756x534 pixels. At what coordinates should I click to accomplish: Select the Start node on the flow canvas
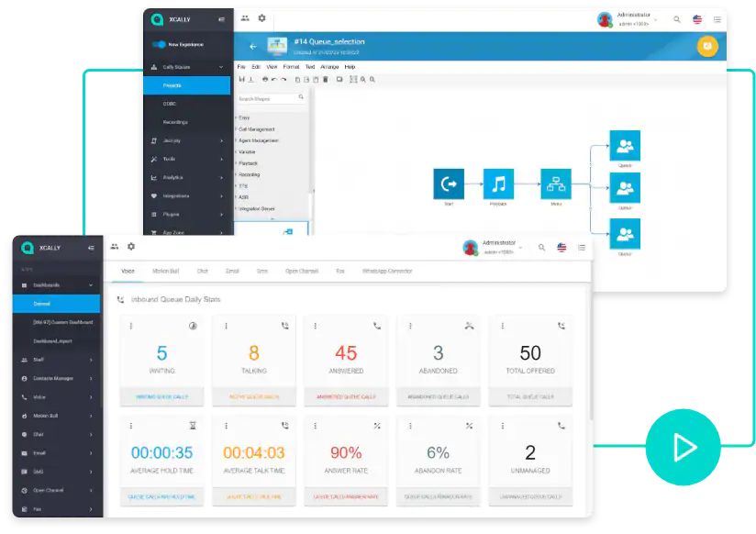447,183
